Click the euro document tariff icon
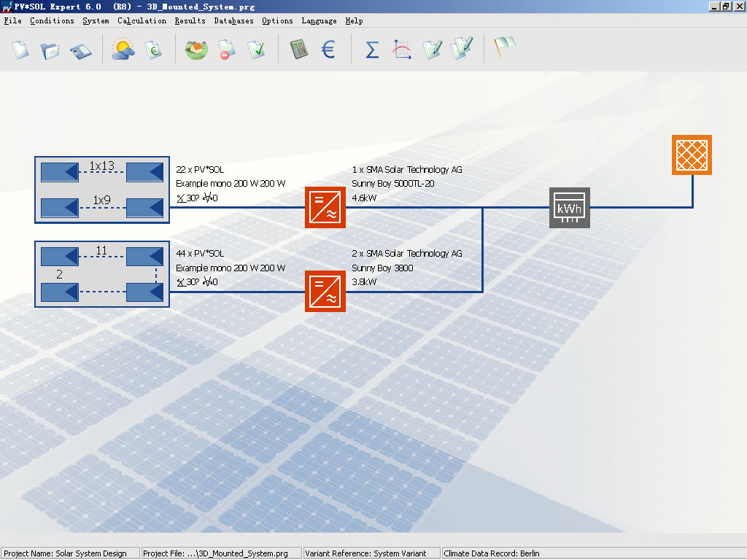The height and width of the screenshot is (560, 747). click(x=153, y=50)
